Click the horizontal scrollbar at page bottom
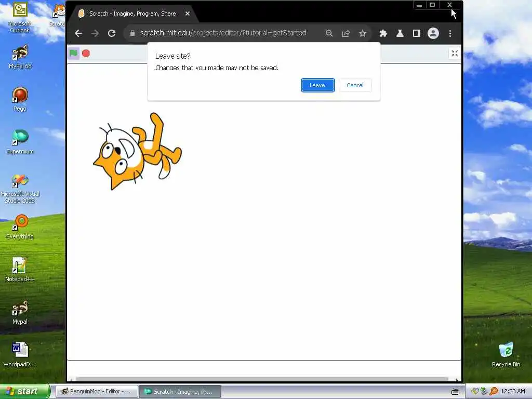 click(262, 379)
